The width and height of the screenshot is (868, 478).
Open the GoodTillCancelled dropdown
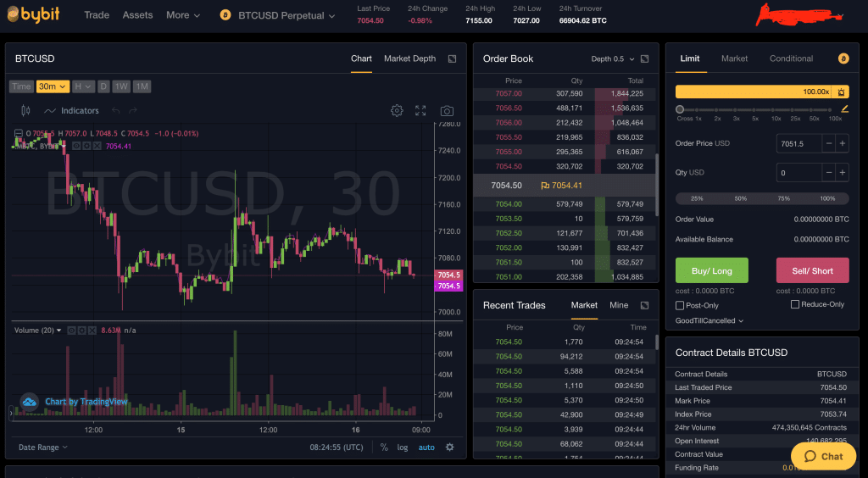point(709,321)
